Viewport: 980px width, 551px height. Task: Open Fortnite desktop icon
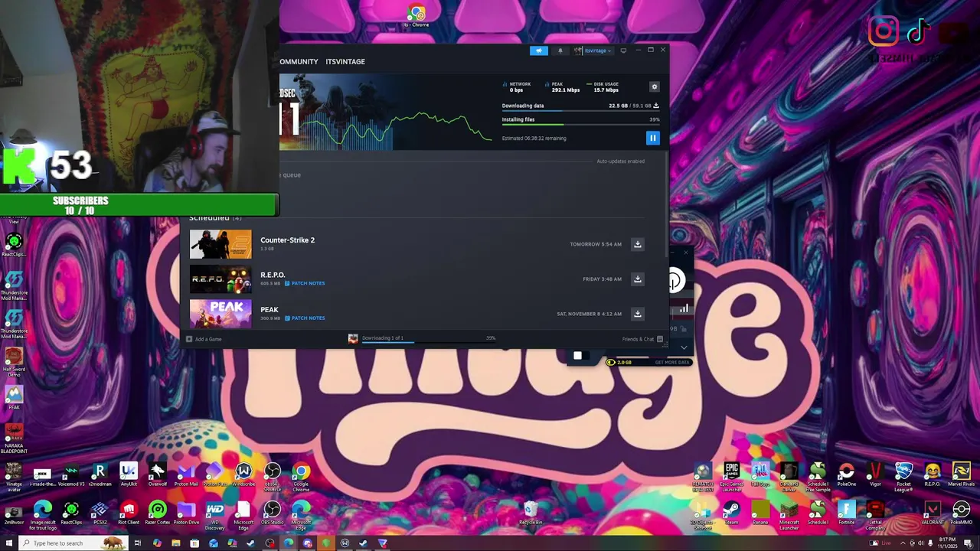(x=847, y=513)
